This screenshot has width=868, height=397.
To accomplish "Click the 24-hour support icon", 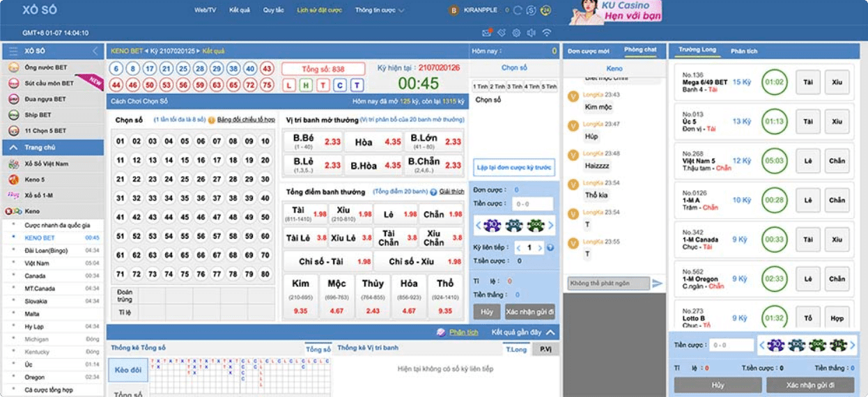I will (x=545, y=10).
